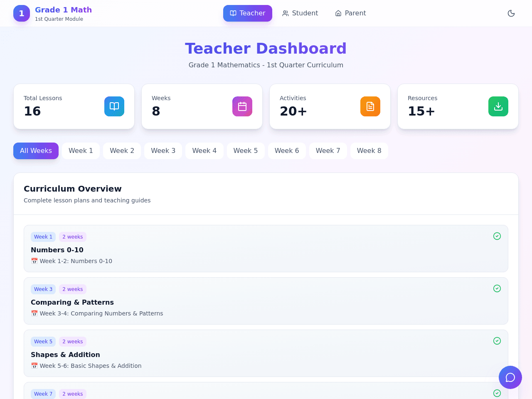
Task: Click the Total Lessons book icon
Action: coord(114,106)
